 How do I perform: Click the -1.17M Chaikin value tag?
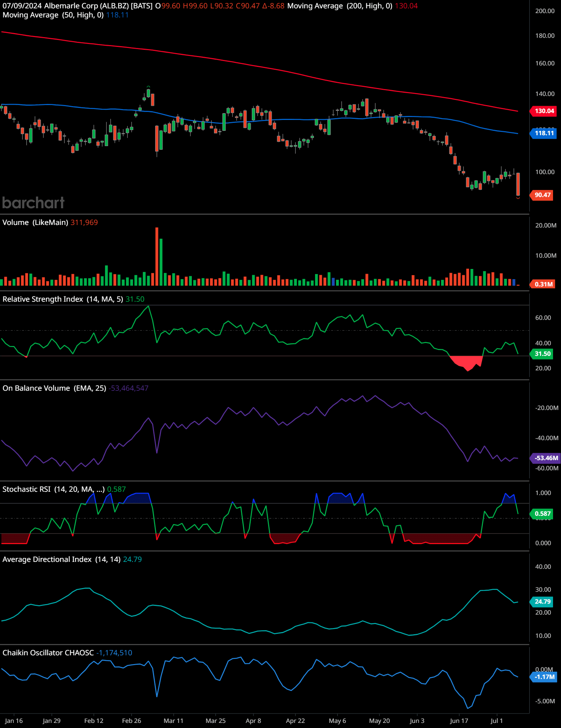(x=544, y=677)
